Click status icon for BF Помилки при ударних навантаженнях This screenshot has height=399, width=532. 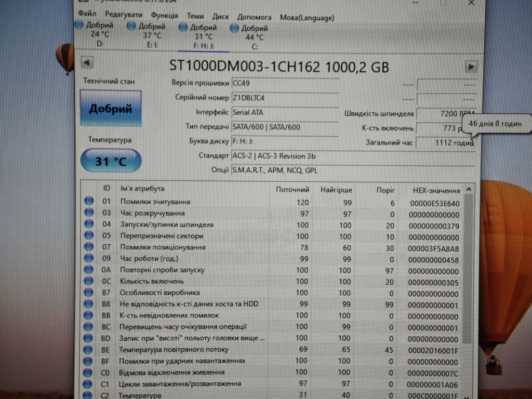[88, 361]
